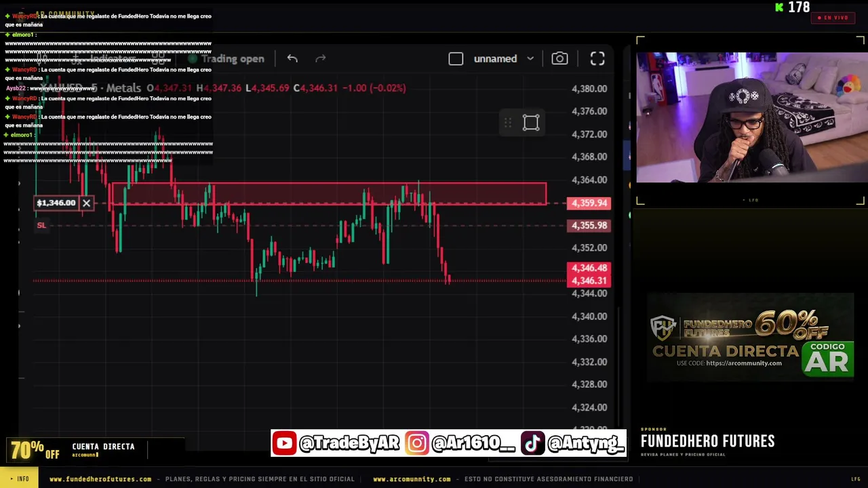This screenshot has width=868, height=488.
Task: Click the 4,346.48 price label
Action: coord(589,268)
